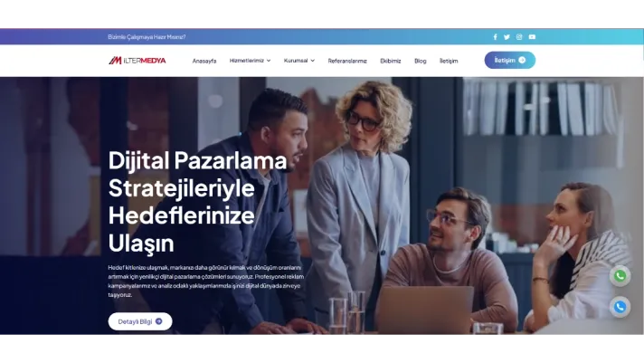644x363 pixels.
Task: Open the YouTube social icon
Action: click(532, 37)
